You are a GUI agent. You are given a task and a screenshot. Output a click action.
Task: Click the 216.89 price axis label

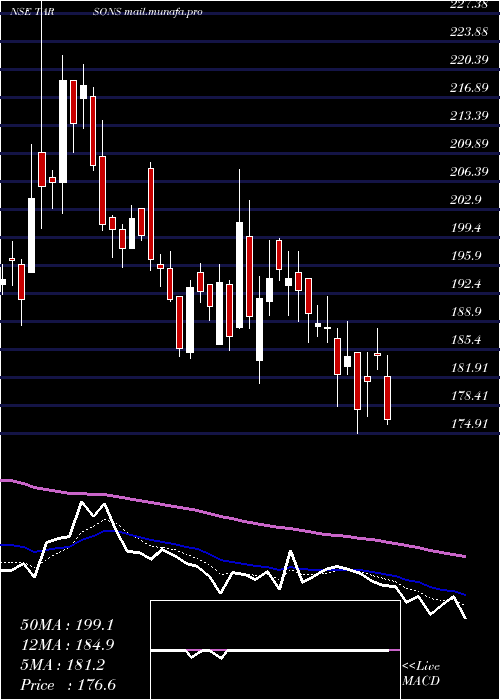pos(468,88)
